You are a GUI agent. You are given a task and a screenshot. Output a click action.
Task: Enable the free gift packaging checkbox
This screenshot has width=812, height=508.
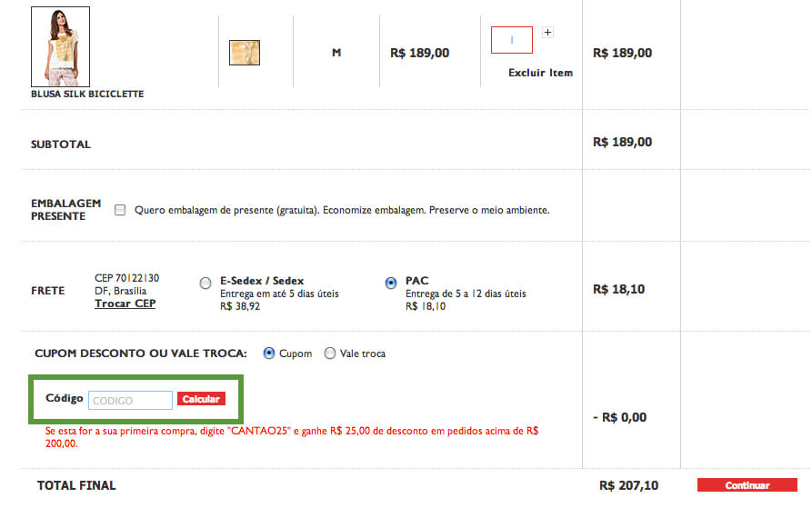point(120,210)
